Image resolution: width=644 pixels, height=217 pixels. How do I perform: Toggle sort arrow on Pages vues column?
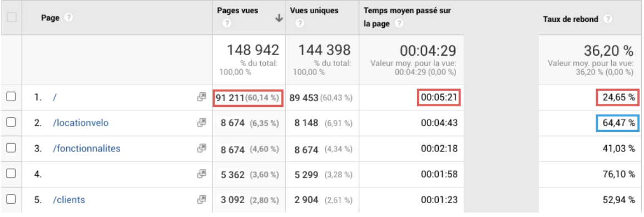[279, 18]
